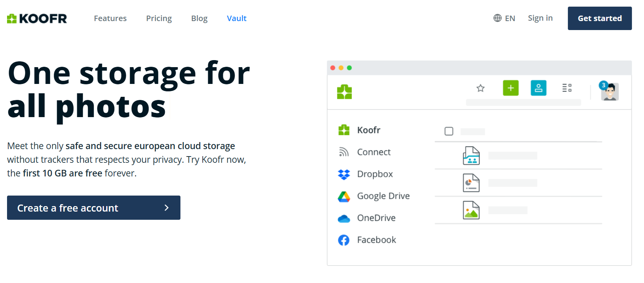Click the chevron arrow on Create account button
The image size is (644, 283).
(x=167, y=208)
